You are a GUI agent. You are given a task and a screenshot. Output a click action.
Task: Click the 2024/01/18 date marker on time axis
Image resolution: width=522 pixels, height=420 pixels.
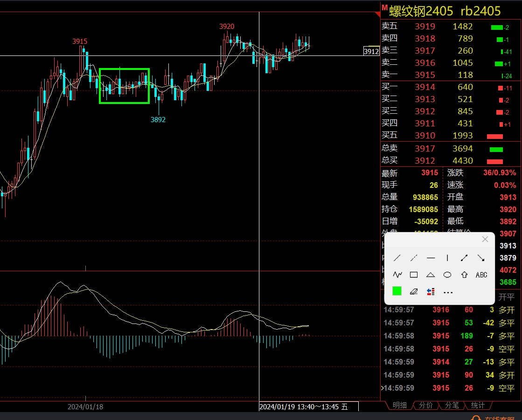[x=85, y=406]
